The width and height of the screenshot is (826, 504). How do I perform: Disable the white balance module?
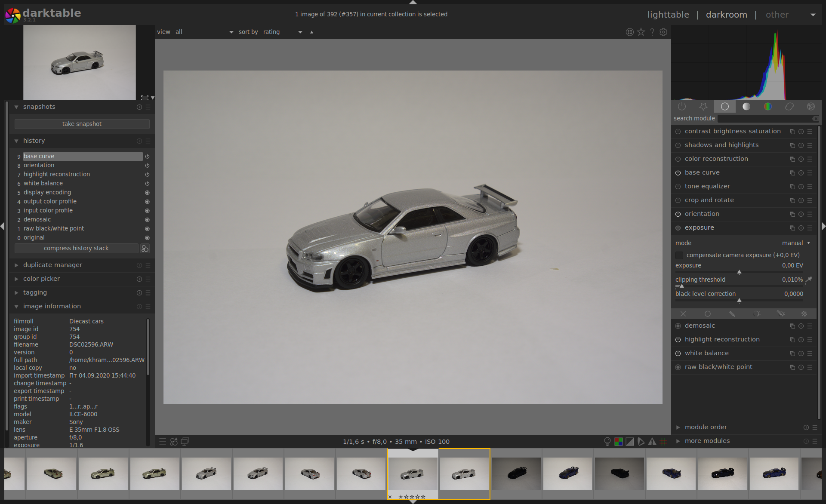click(678, 353)
